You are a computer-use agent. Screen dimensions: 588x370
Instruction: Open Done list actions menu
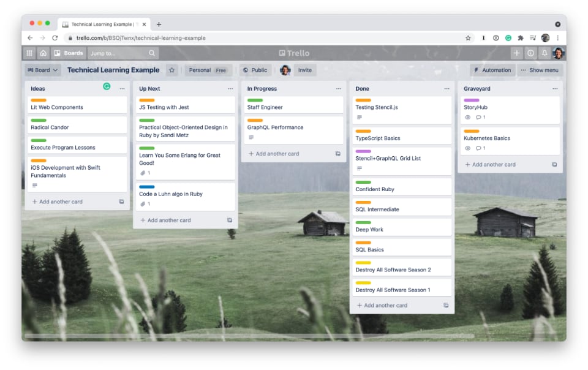click(x=447, y=89)
